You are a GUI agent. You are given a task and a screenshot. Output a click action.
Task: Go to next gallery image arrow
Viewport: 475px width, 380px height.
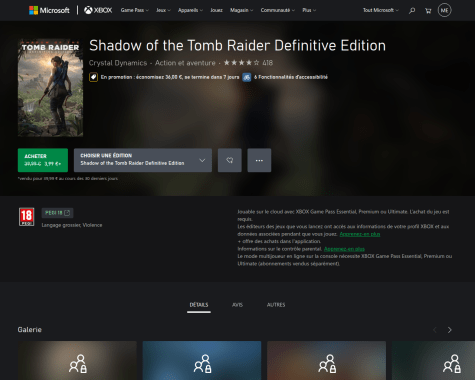pos(450,330)
